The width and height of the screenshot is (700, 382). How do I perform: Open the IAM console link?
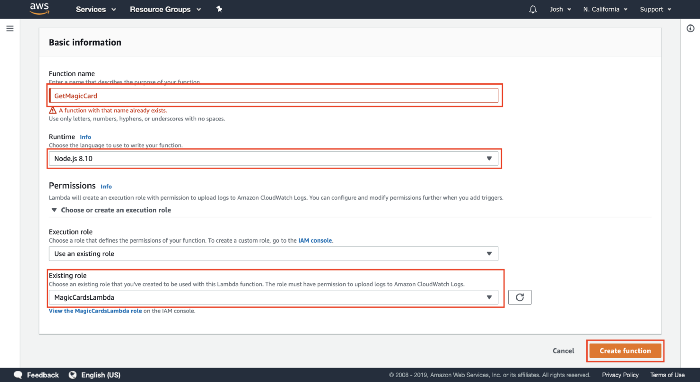[316, 241]
